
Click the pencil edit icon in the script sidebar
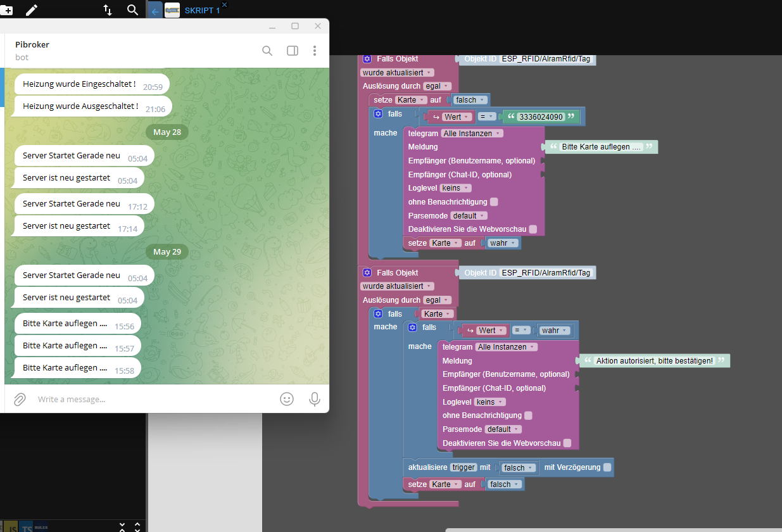[31, 9]
